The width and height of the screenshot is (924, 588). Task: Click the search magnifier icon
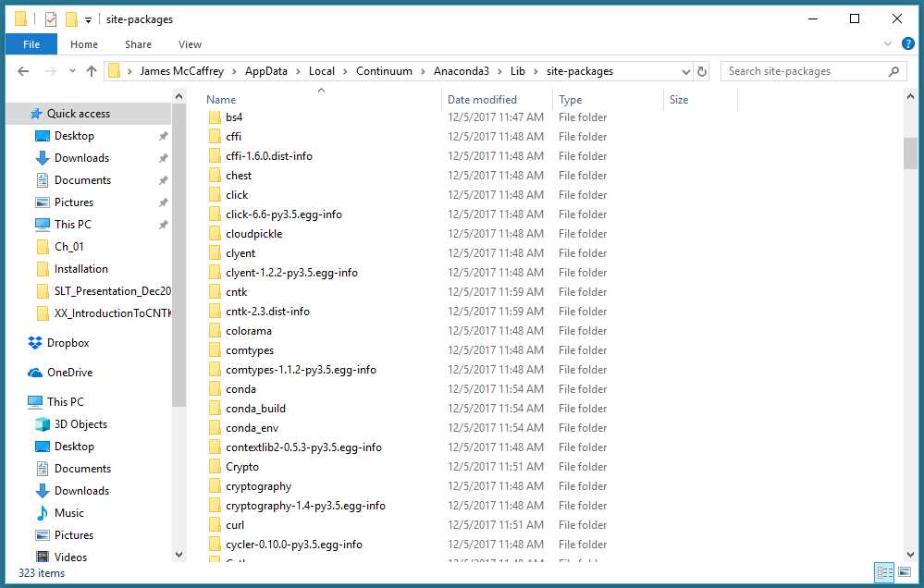[x=894, y=71]
